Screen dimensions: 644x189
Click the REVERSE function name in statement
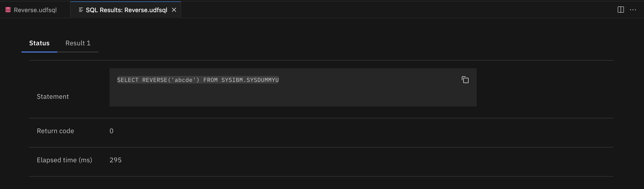155,80
